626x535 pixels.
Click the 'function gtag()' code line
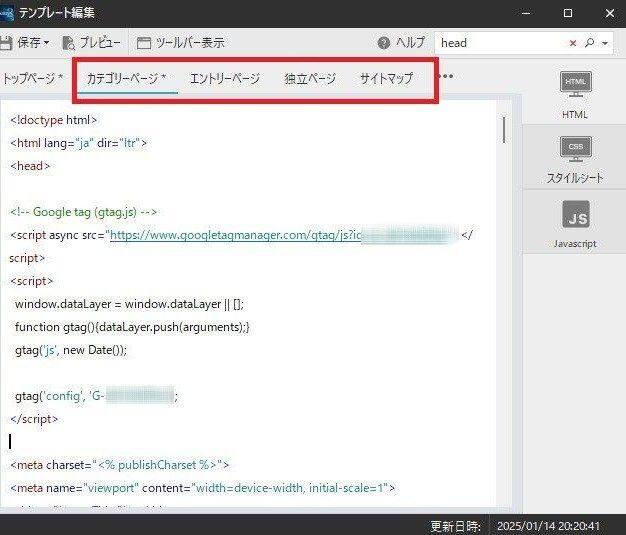tap(132, 327)
